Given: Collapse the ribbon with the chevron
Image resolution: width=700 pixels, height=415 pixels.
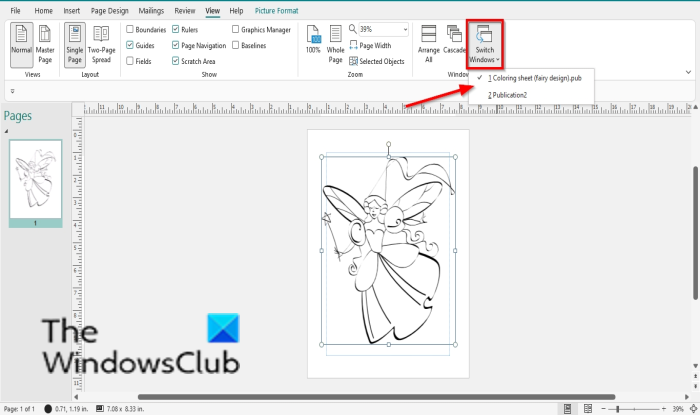Looking at the screenshot, I should (x=688, y=72).
